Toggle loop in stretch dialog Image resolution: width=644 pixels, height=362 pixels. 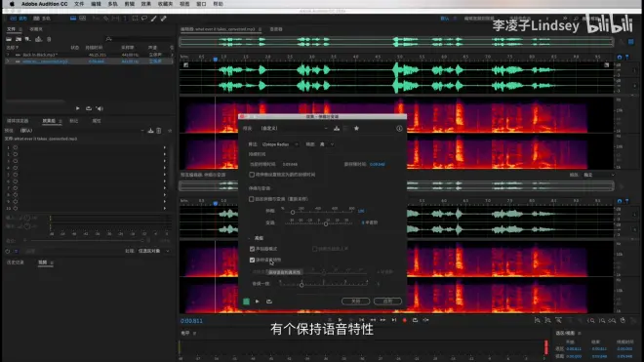point(269,302)
